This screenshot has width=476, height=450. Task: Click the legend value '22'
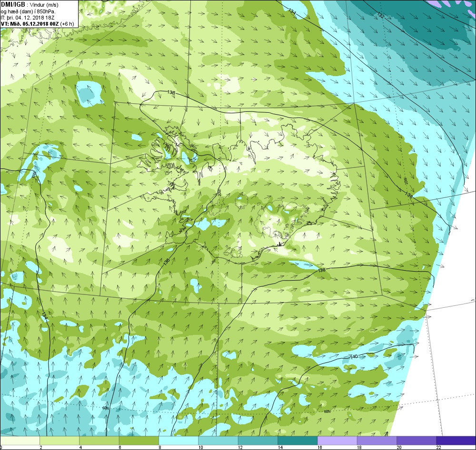click(x=439, y=447)
